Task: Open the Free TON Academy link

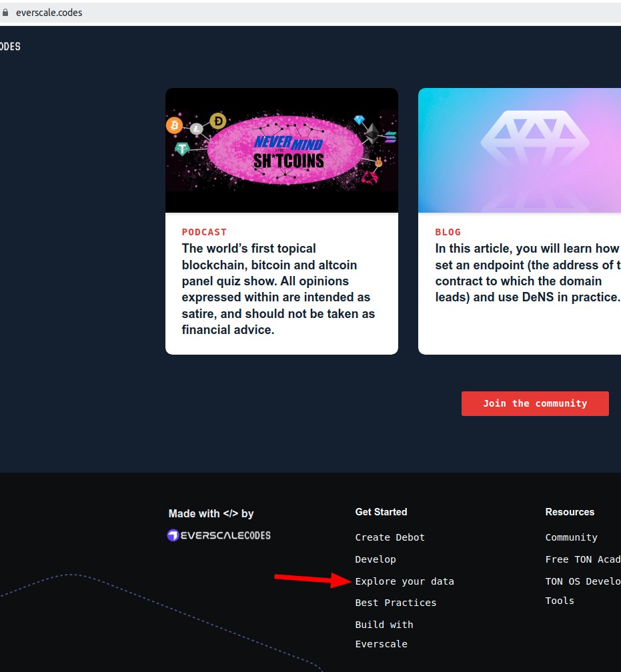Action: [x=582, y=559]
